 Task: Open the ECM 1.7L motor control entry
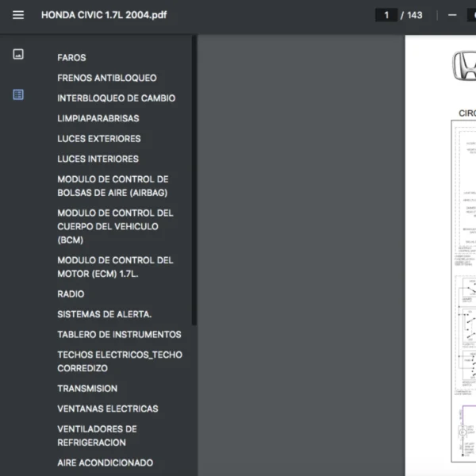click(x=115, y=267)
